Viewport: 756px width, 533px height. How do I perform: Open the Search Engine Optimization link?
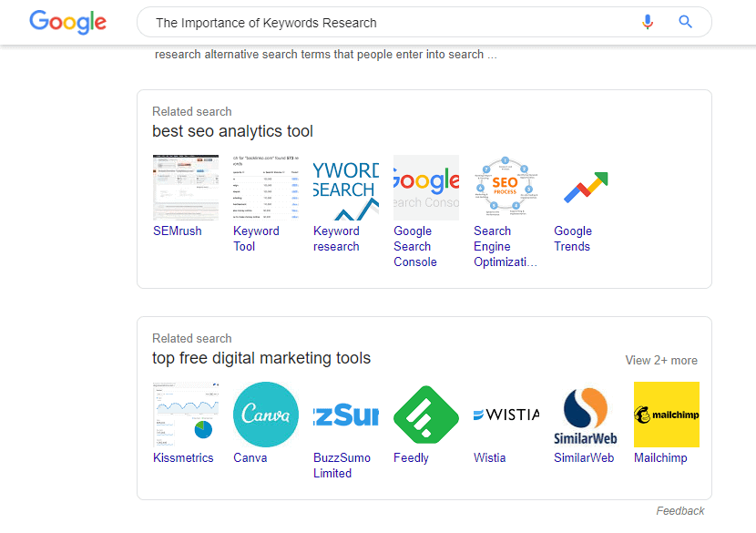click(505, 247)
